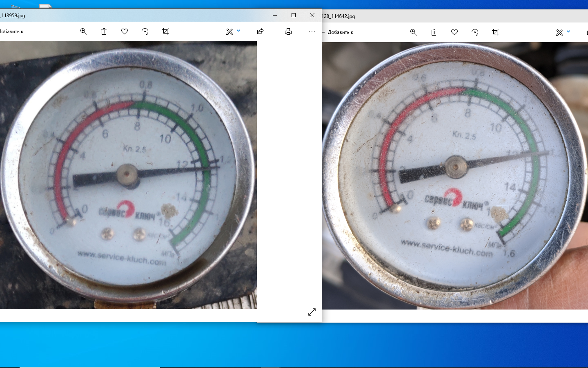Viewport: 588px width, 368px height.
Task: Delete the 114642.jpg photo
Action: point(434,32)
